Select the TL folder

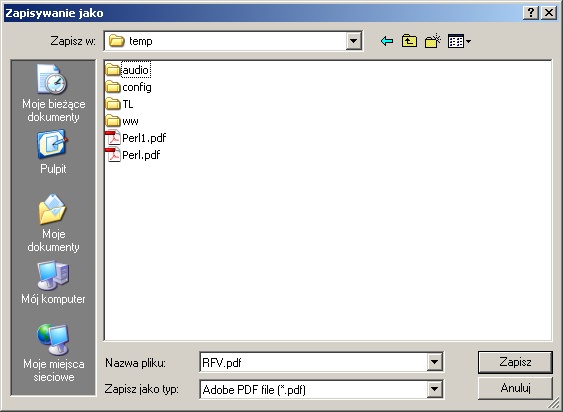coord(120,104)
